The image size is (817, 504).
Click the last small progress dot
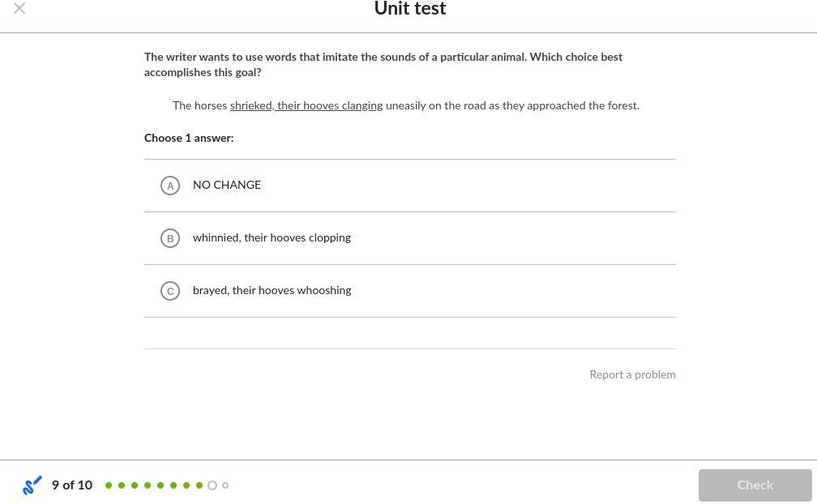click(x=225, y=485)
